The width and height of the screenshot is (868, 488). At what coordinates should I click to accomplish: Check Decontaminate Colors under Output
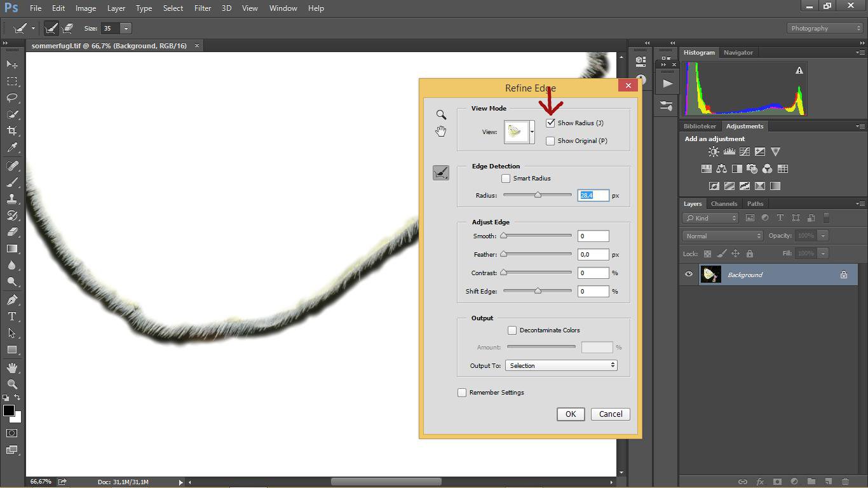point(512,330)
